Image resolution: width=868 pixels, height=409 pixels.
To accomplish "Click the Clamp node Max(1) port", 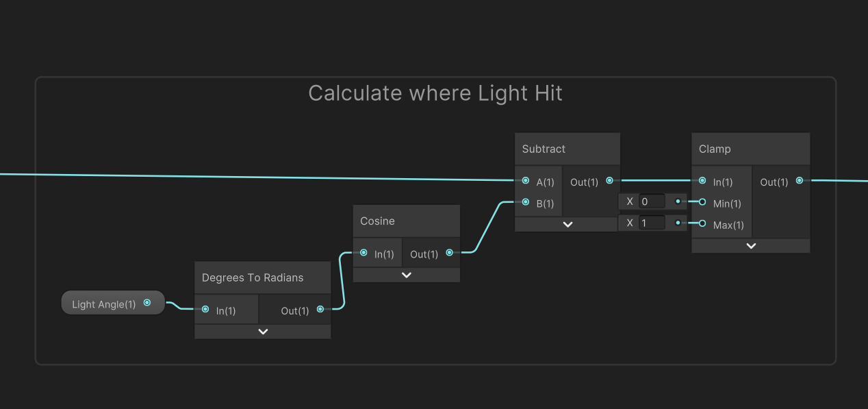I will [x=702, y=223].
